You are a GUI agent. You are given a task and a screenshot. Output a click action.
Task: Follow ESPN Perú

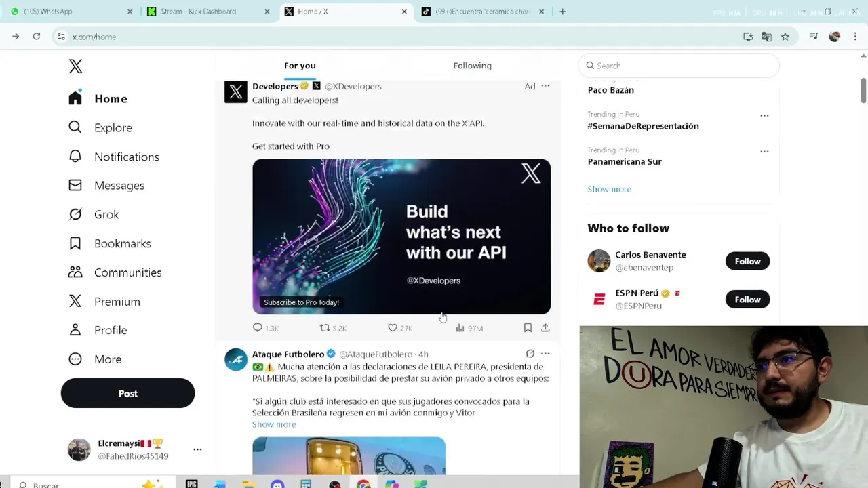pyautogui.click(x=747, y=300)
